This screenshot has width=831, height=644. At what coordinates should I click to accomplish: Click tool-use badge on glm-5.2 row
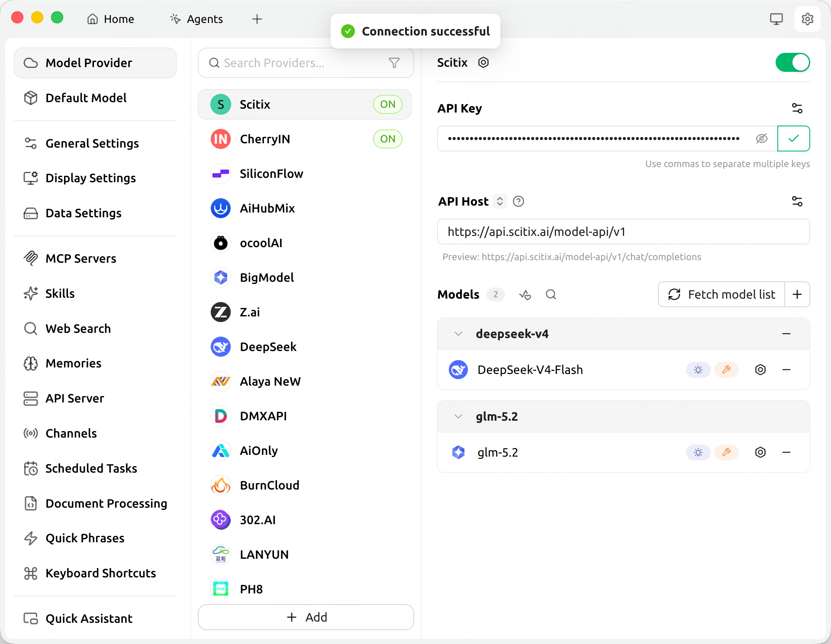pos(726,452)
